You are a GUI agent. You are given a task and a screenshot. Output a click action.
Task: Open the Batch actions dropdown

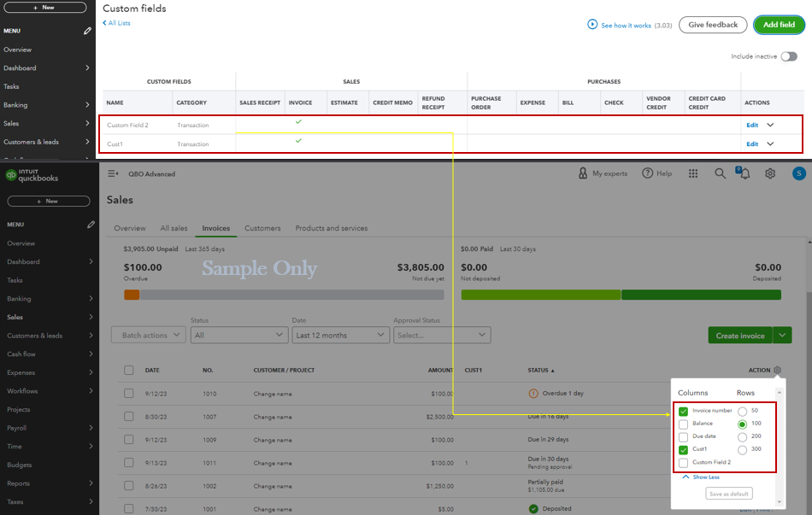click(148, 335)
